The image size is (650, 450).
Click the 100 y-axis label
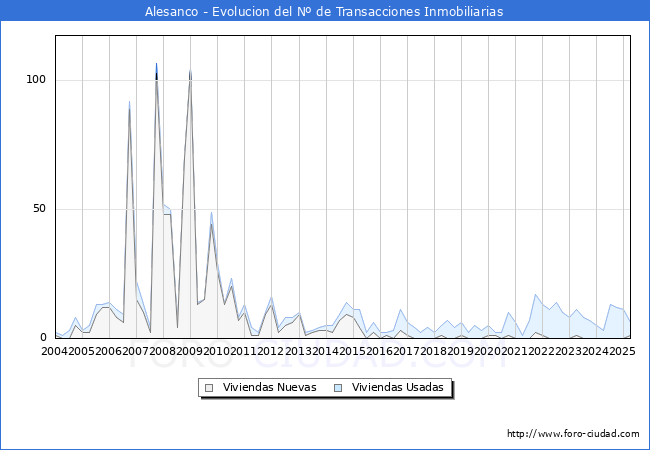click(36, 80)
